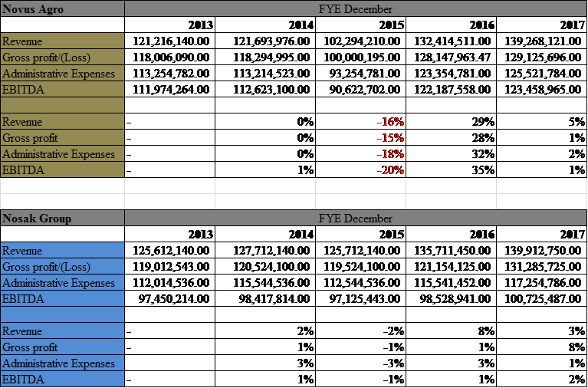The height and width of the screenshot is (388, 588).
Task: Select cell with value 128,147,963.47
Action: pyautogui.click(x=451, y=57)
